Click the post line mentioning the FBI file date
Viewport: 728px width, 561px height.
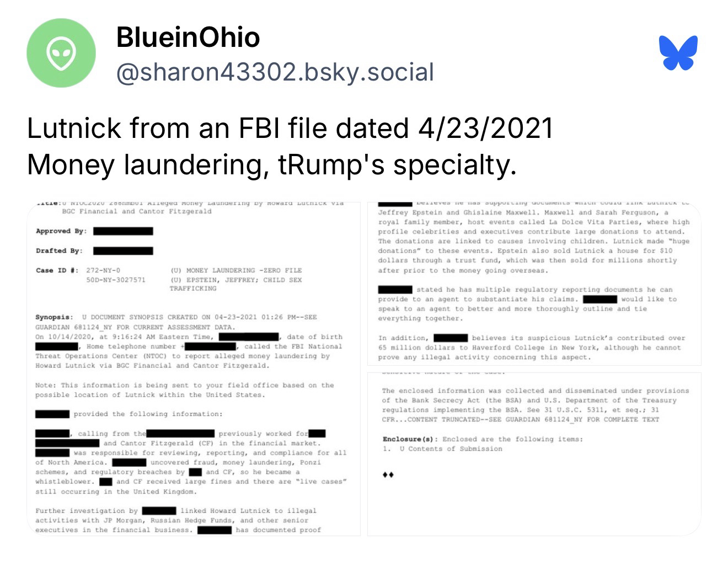point(290,129)
